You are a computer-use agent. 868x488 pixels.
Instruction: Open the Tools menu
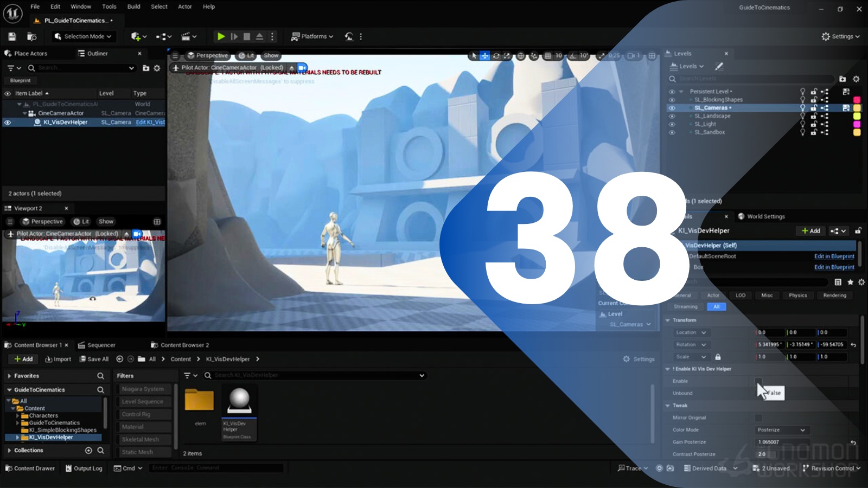[x=109, y=7]
